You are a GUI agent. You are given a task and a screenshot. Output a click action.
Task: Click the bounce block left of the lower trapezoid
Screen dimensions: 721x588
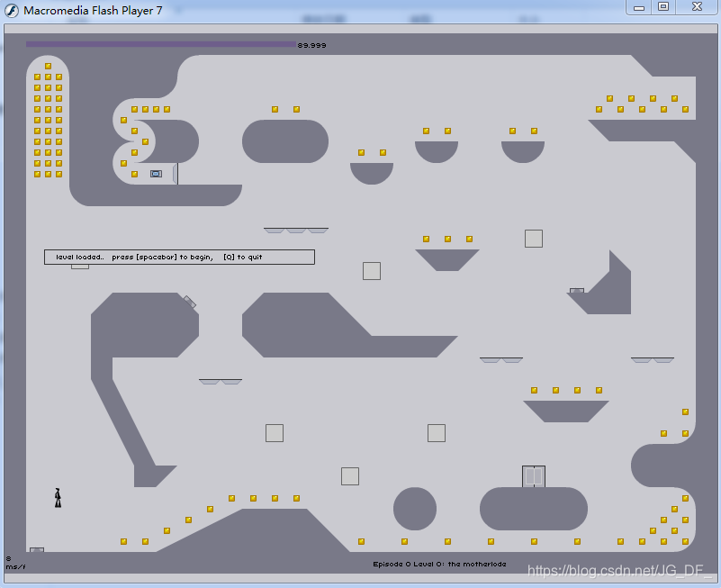click(x=437, y=433)
